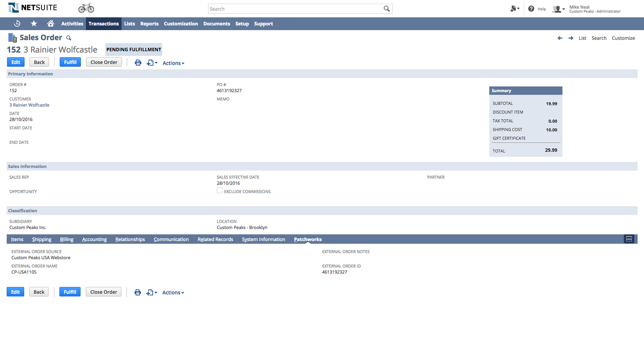Open the NetSuite logo home link
Viewport: 644px width, 354px height.
tap(33, 8)
